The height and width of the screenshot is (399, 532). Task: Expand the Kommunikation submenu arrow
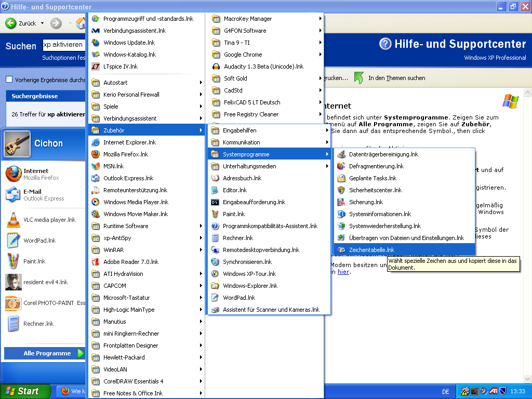327,142
